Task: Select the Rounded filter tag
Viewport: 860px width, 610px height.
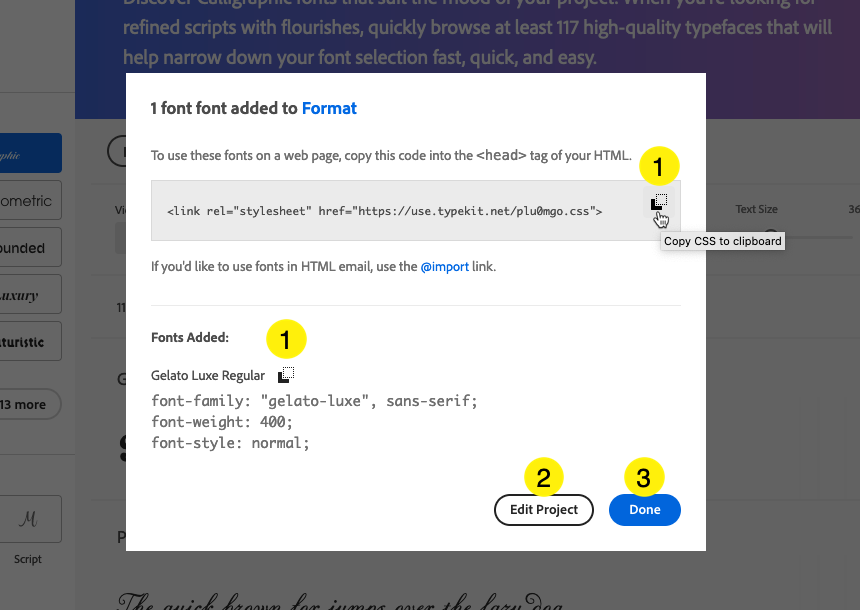Action: coord(31,248)
